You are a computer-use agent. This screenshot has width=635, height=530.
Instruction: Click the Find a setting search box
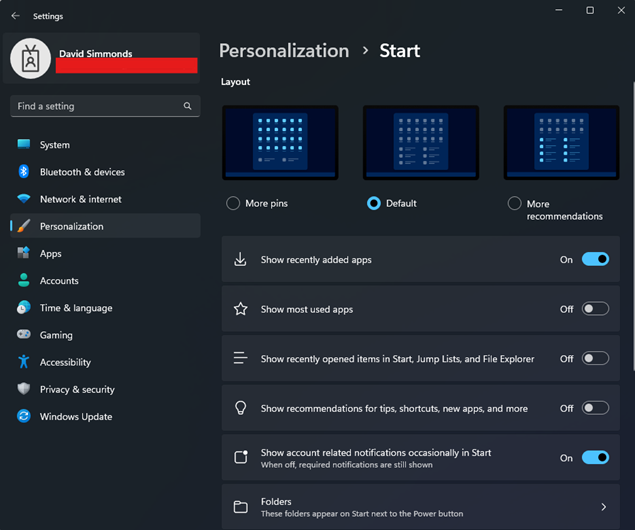tap(105, 106)
